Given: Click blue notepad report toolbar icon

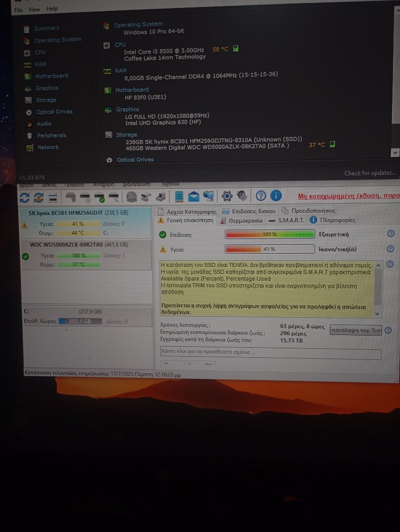Looking at the screenshot, I should (179, 196).
